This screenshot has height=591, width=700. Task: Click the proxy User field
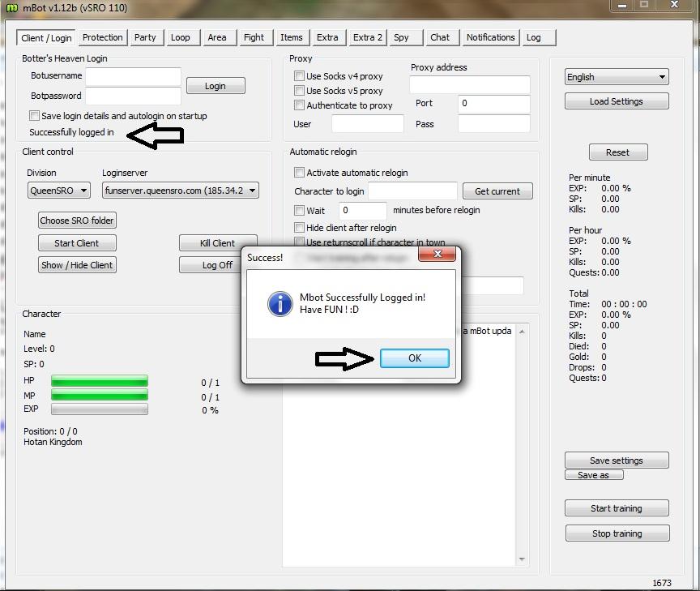[x=367, y=124]
